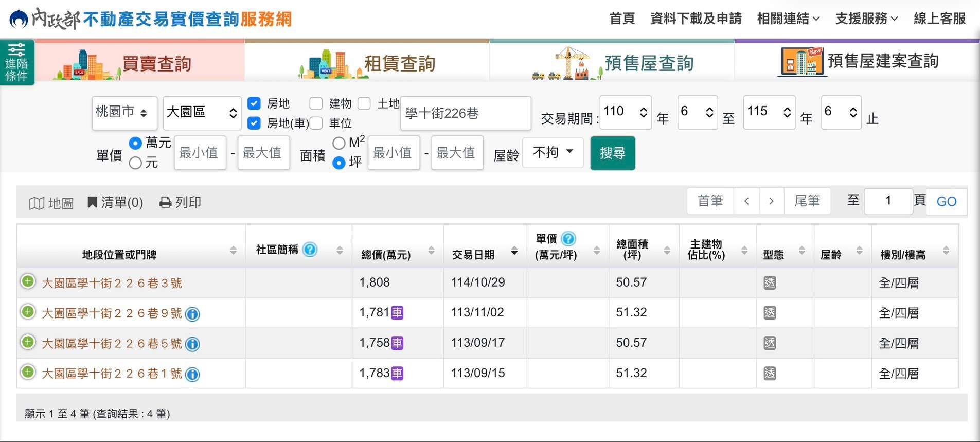Image resolution: width=980 pixels, height=442 pixels.
Task: Click the help icon beside 單價 column
Action: [x=568, y=239]
